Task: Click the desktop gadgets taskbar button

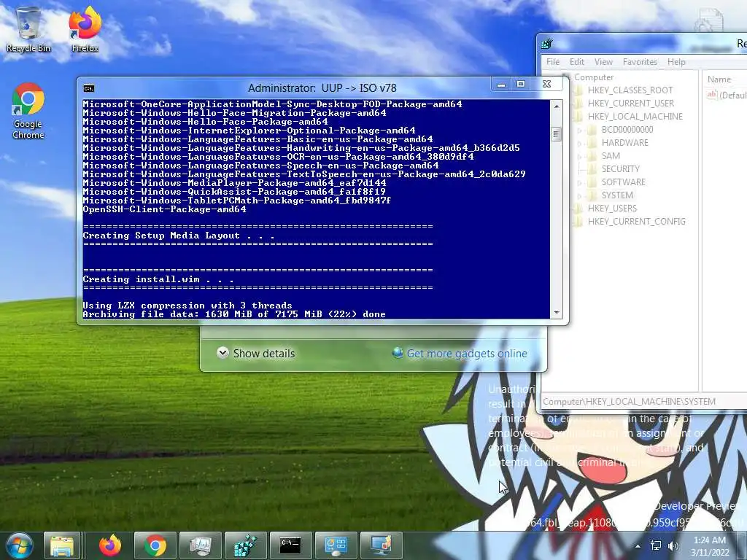Action: pyautogui.click(x=381, y=545)
